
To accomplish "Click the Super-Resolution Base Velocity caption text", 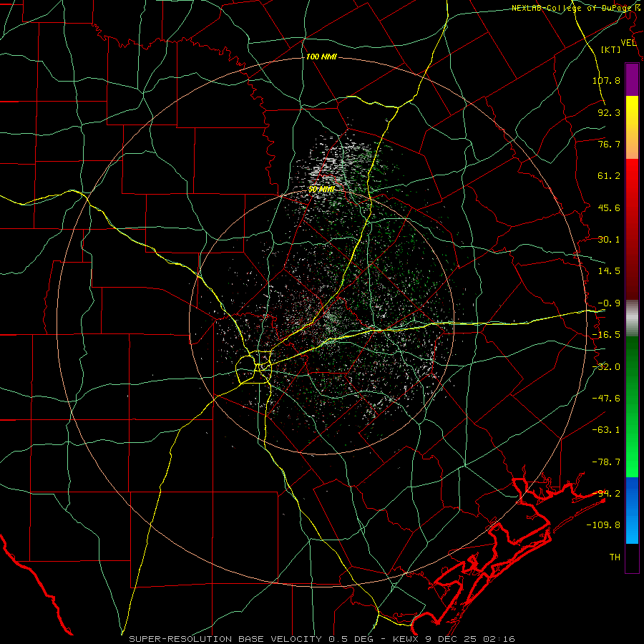I will [x=321, y=639].
